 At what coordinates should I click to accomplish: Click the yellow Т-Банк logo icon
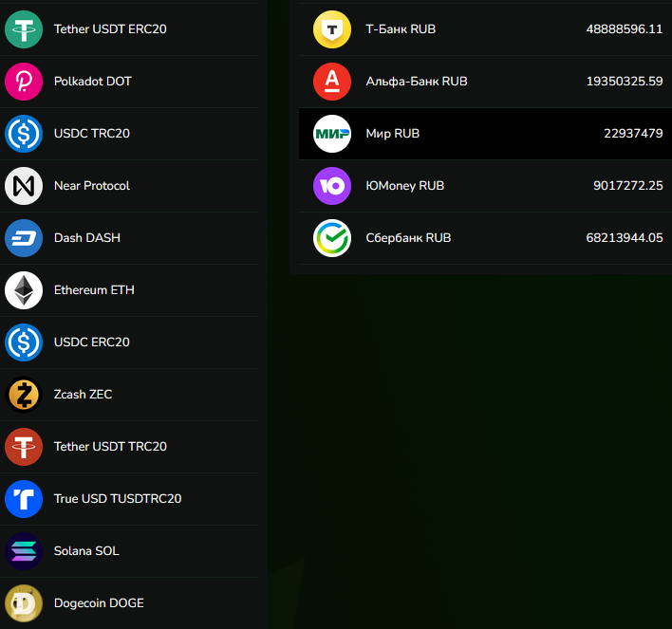coord(332,29)
